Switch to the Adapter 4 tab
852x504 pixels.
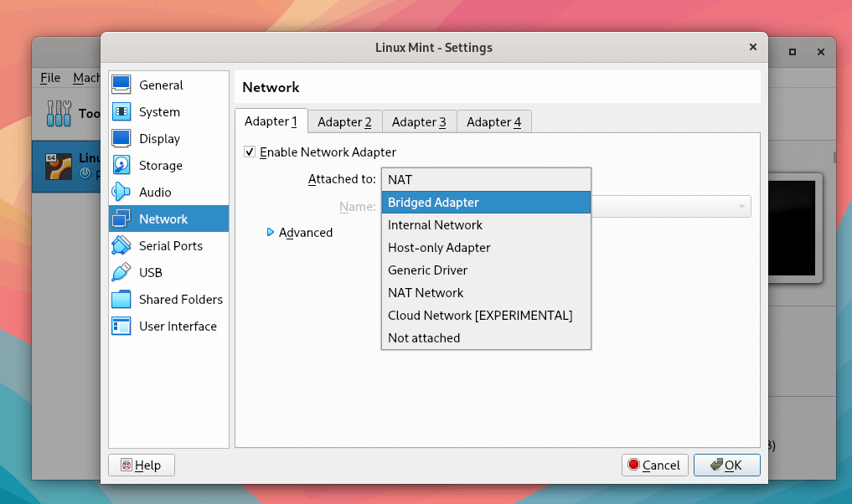tap(493, 122)
